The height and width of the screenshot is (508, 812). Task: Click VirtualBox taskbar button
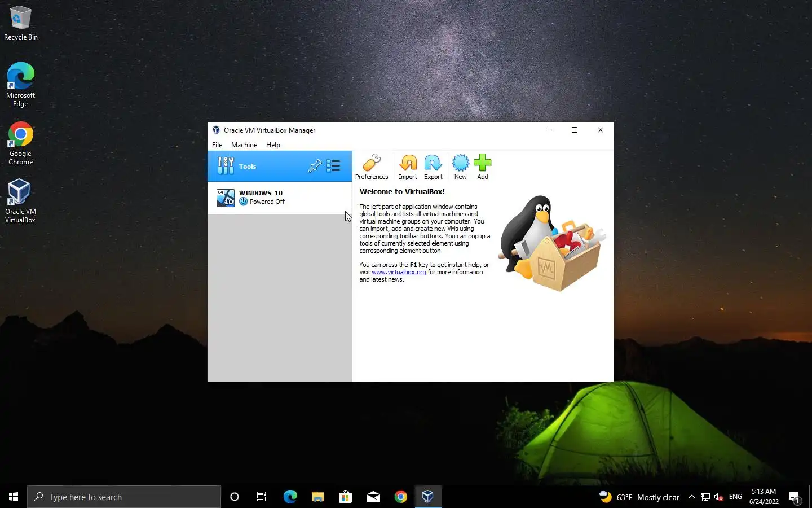coord(428,497)
